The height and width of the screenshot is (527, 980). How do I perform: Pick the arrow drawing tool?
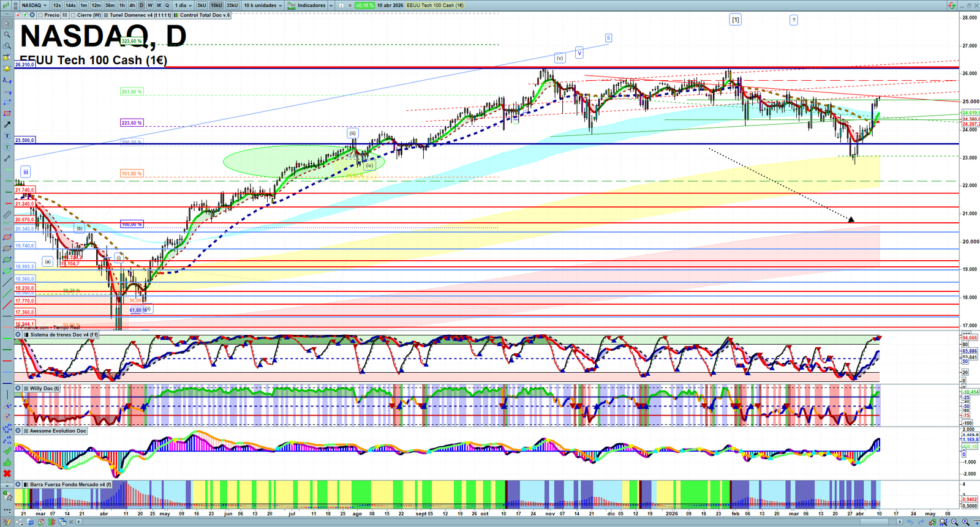[x=7, y=125]
